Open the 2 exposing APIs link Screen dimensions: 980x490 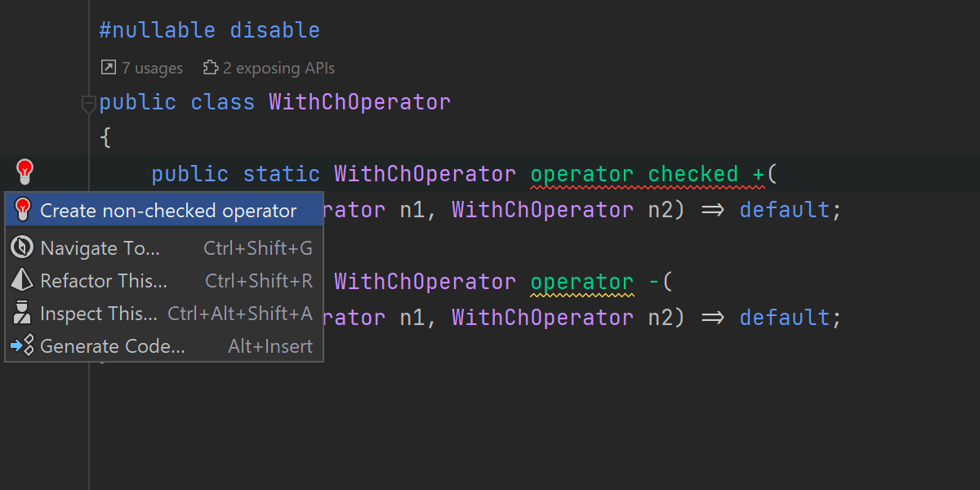(278, 68)
